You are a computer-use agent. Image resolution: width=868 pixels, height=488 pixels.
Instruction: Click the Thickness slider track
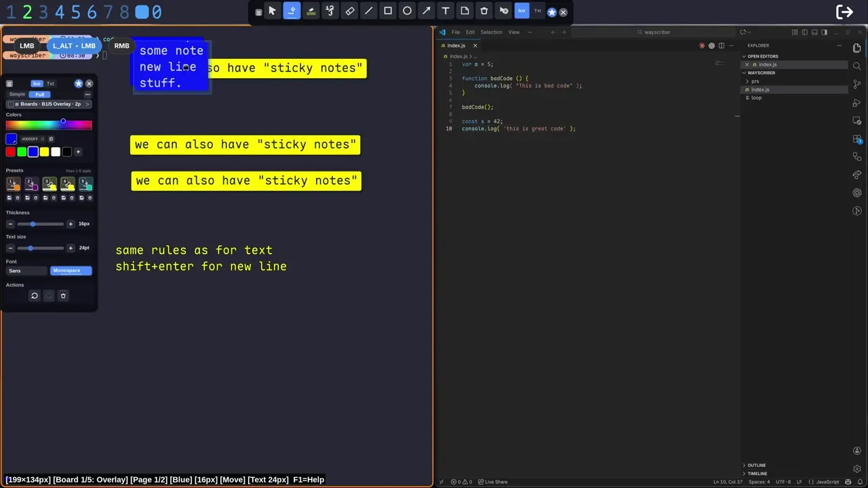(41, 224)
